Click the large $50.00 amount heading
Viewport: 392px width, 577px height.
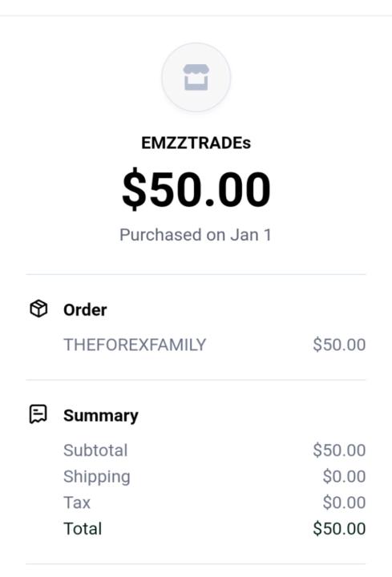(196, 189)
